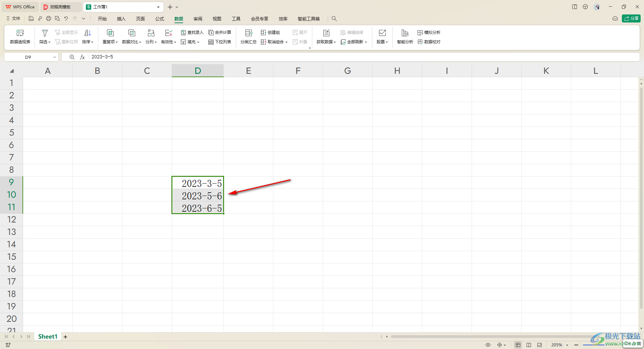644x349 pixels.
Task: Click 分类汇总 subtotal icon
Action: tap(249, 33)
